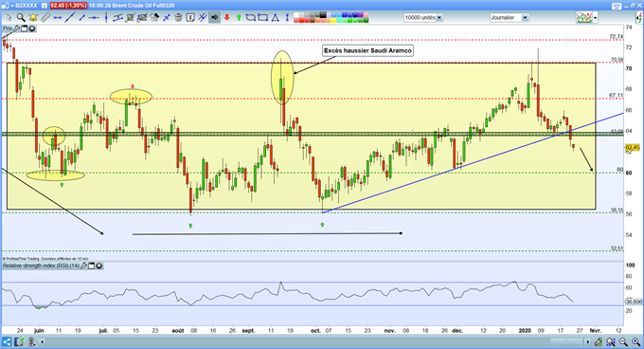Viewport: 644px width, 349px height.
Task: Pick the black color swatch
Action: coord(323,15)
